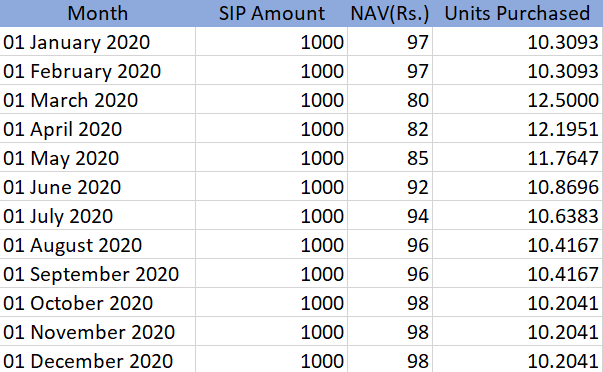Select the SIP Amount header cell
The image size is (603, 372).
point(272,13)
